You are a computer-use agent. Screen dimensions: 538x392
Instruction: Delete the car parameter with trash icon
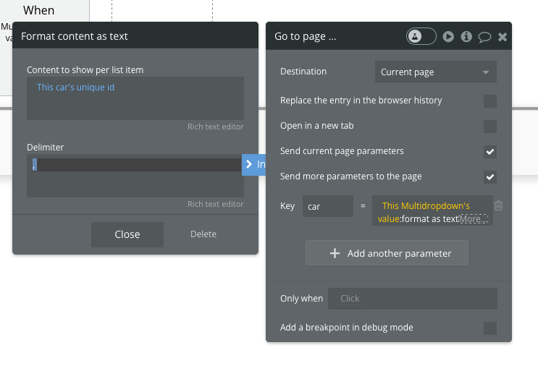[x=499, y=205]
